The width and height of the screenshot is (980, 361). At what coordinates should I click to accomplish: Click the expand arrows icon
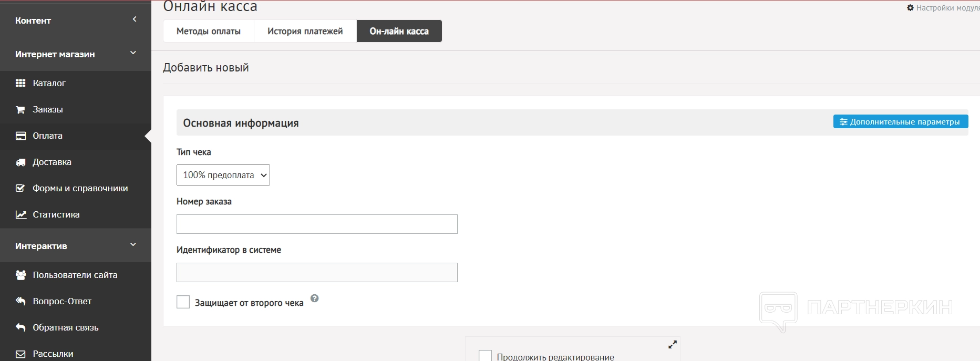coord(672,345)
